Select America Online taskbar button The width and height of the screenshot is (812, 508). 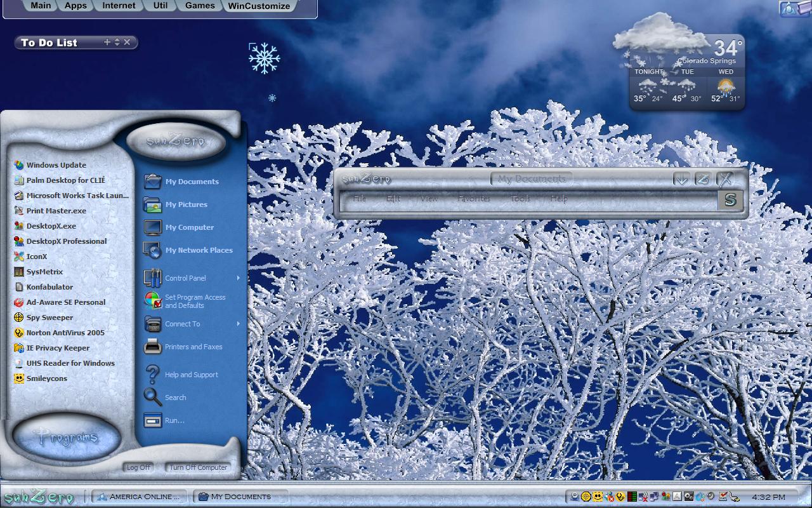(140, 497)
